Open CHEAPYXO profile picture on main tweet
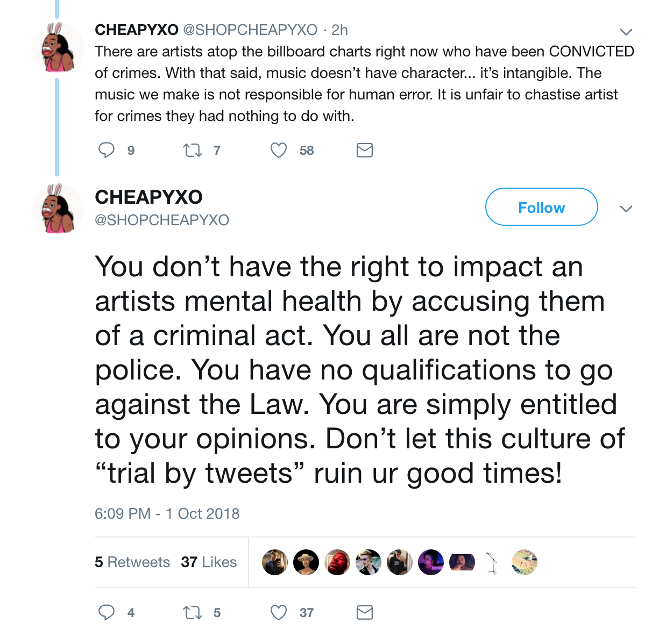The height and width of the screenshot is (644, 666). tap(58, 209)
